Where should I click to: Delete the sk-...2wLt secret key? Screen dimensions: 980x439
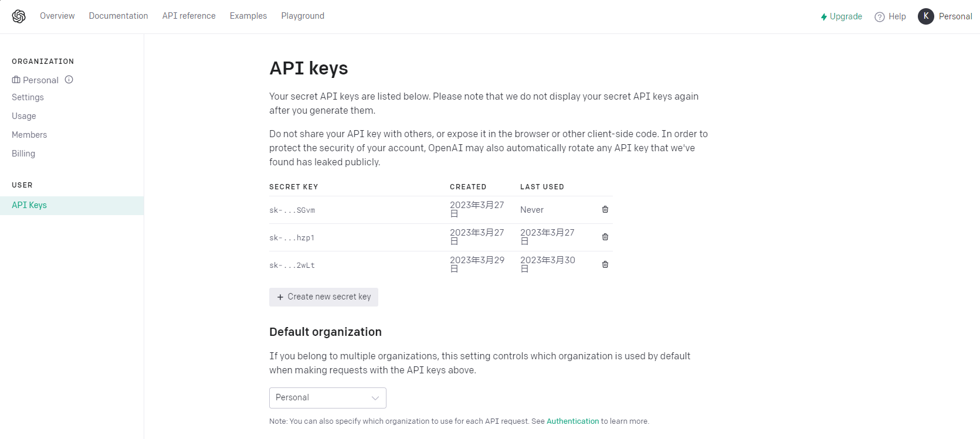point(605,264)
